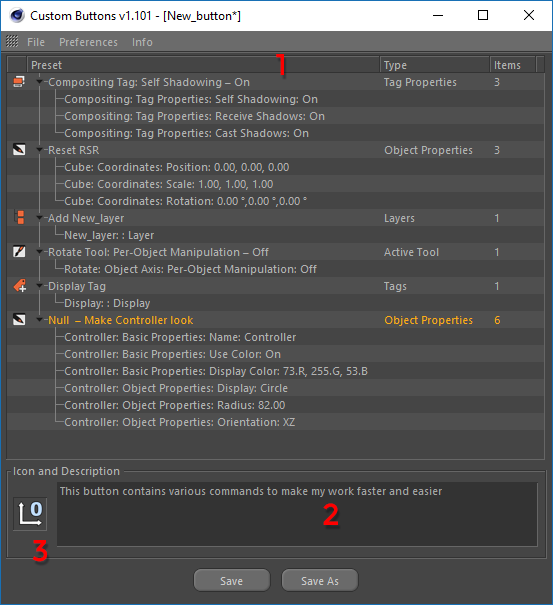Viewport: 553px width, 605px height.
Task: Collapse the Compositing Tag preset tree
Action: point(39,82)
